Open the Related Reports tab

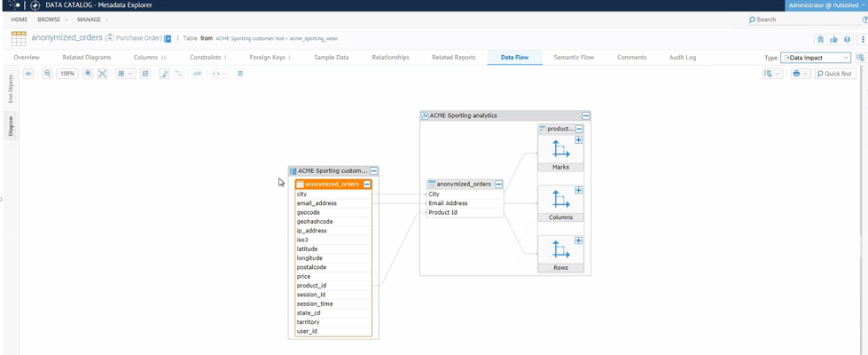pos(454,58)
